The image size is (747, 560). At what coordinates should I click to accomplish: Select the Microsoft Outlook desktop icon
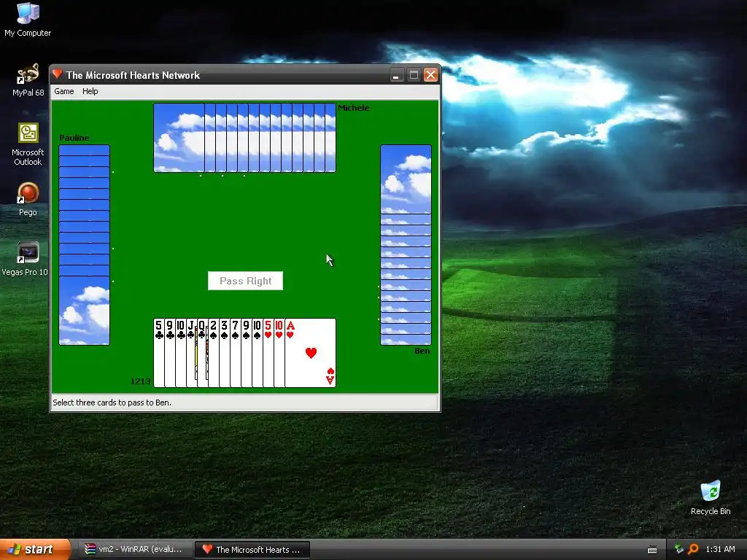pyautogui.click(x=28, y=144)
